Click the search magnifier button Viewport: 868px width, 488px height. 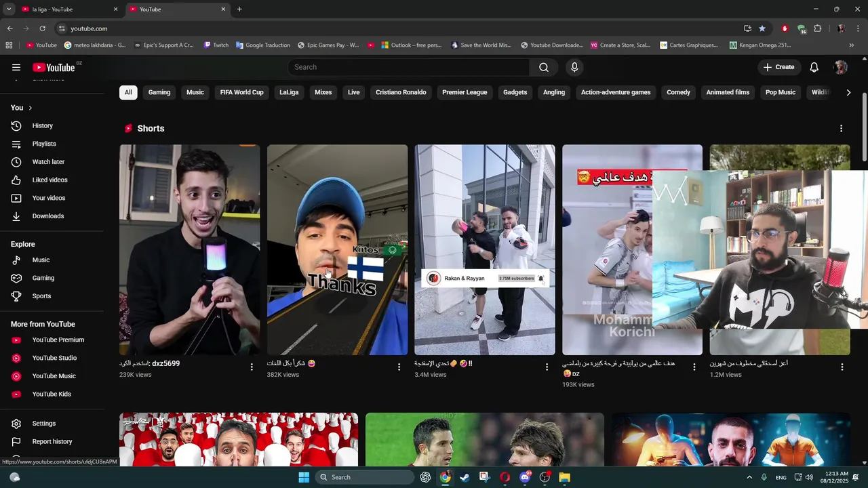click(x=544, y=67)
